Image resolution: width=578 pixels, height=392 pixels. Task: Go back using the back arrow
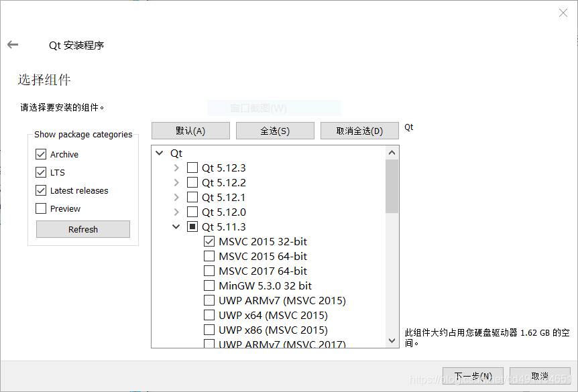(13, 45)
